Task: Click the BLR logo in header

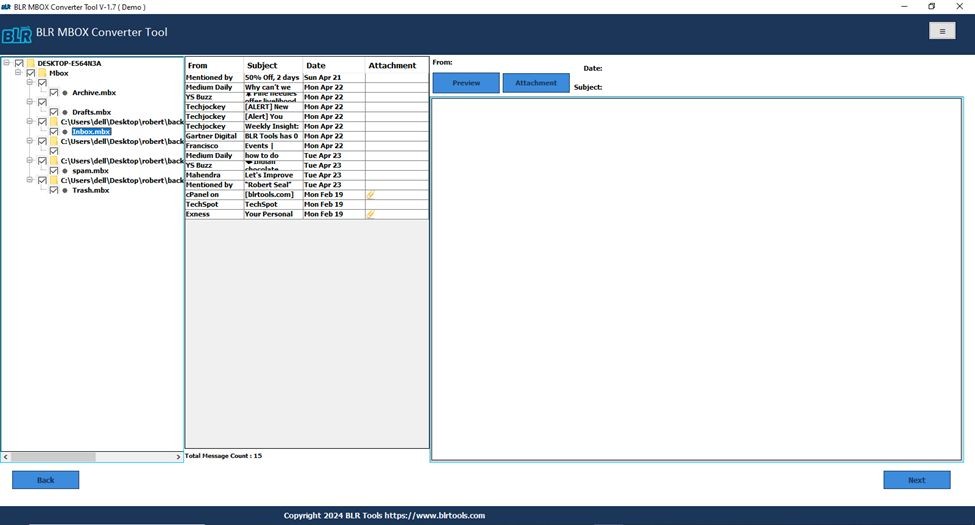Action: [17, 35]
